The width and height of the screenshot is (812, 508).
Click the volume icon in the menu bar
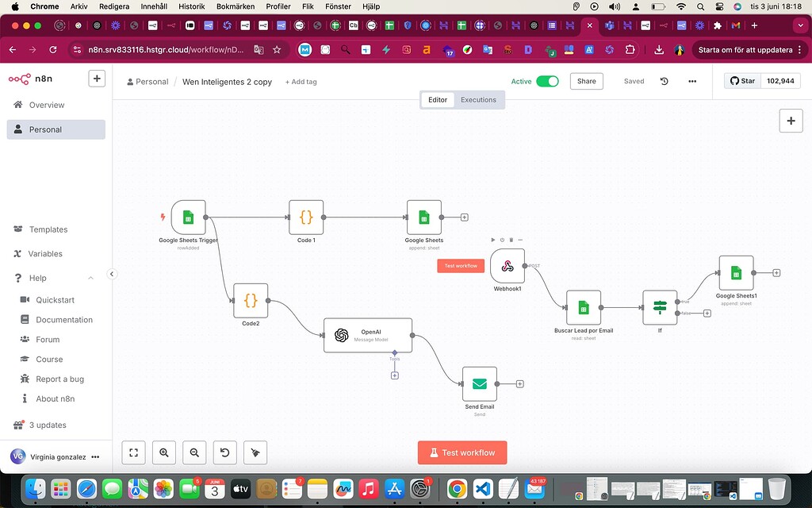click(x=613, y=6)
